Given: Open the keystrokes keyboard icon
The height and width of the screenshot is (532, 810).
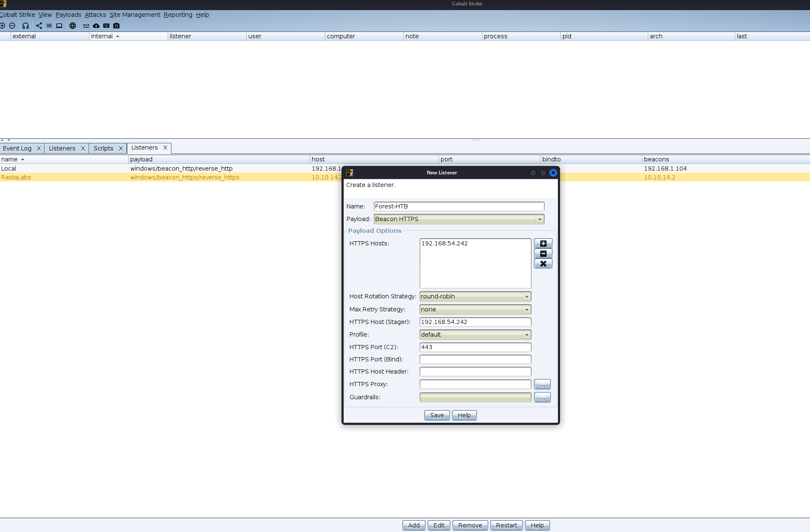Looking at the screenshot, I should 106,26.
